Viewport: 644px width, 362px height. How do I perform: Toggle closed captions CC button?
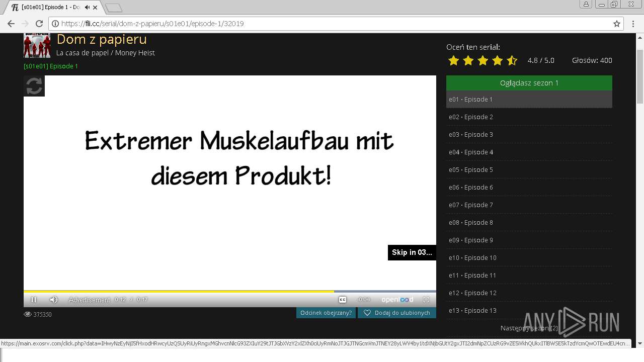coord(343,300)
